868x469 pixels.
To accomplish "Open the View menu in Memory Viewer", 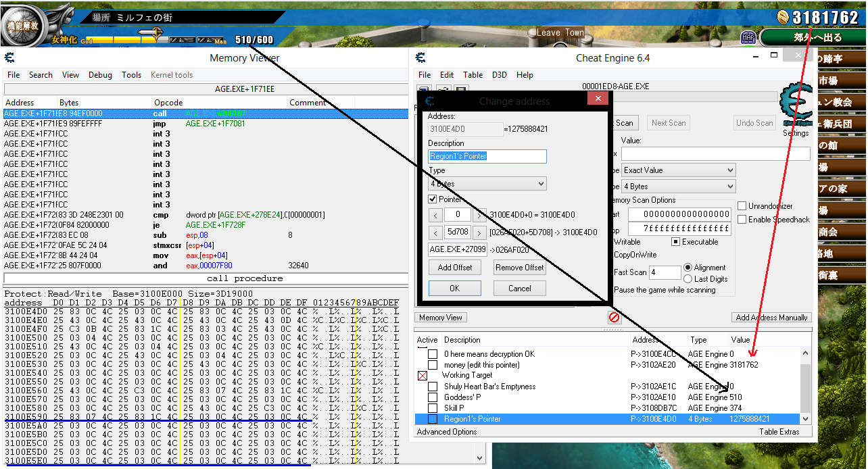I will point(70,75).
